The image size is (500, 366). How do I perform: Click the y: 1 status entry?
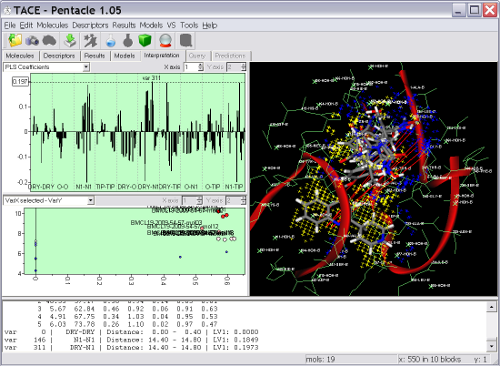click(480, 359)
